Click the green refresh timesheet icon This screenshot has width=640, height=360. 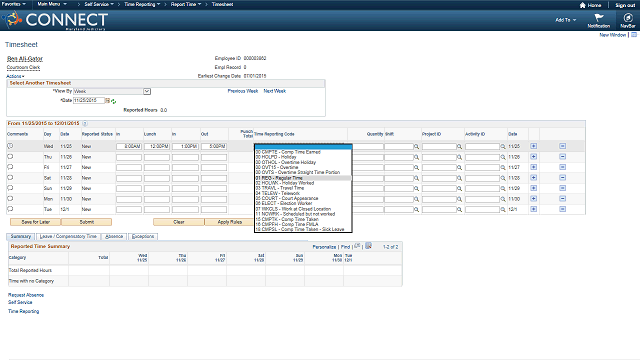click(x=113, y=101)
